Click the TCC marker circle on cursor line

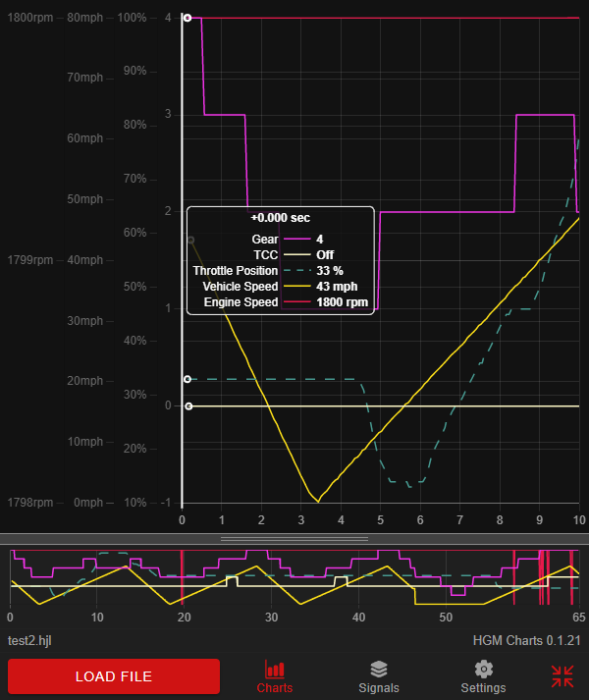(188, 405)
